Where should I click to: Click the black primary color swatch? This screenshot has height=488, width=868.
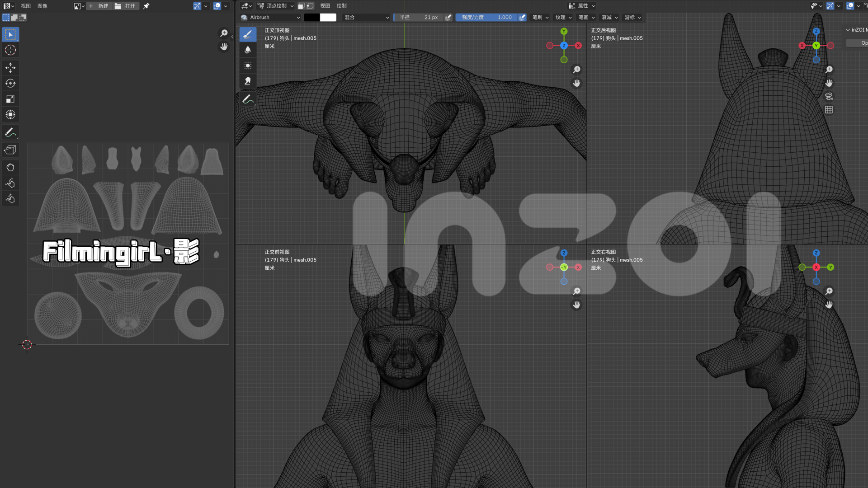(x=311, y=18)
